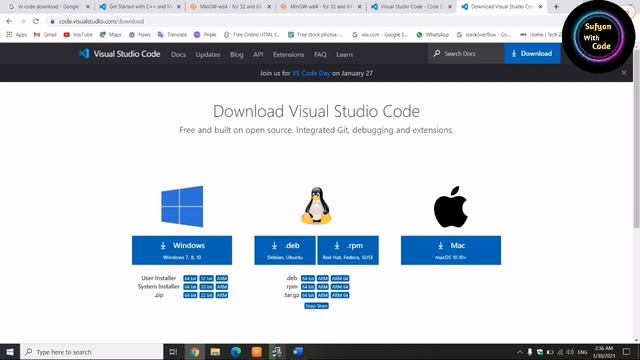This screenshot has width=640, height=360.
Task: Click the taskbar 'Type here to search' box
Action: pos(92,352)
